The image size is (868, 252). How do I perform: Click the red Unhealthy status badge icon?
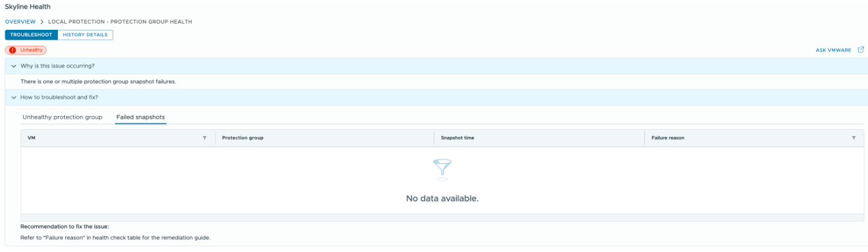click(x=12, y=50)
